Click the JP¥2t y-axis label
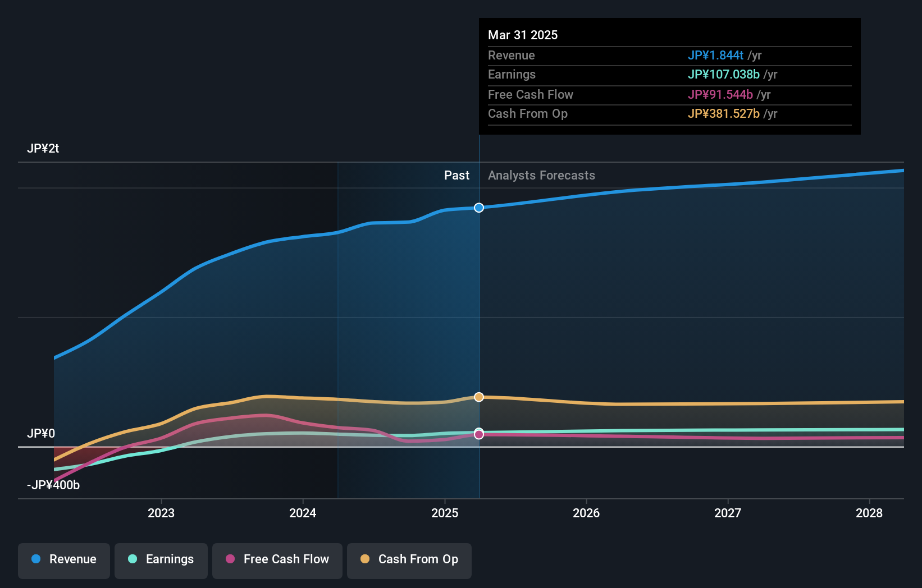This screenshot has width=922, height=588. click(x=43, y=149)
